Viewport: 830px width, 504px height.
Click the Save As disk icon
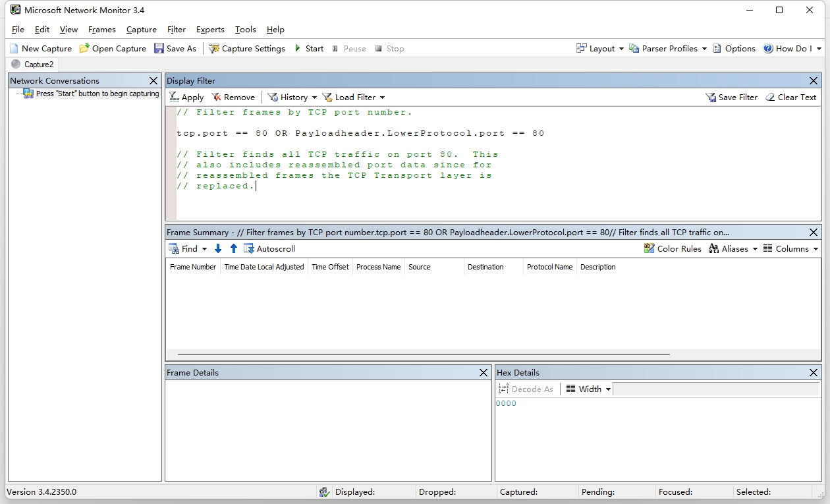[x=159, y=48]
